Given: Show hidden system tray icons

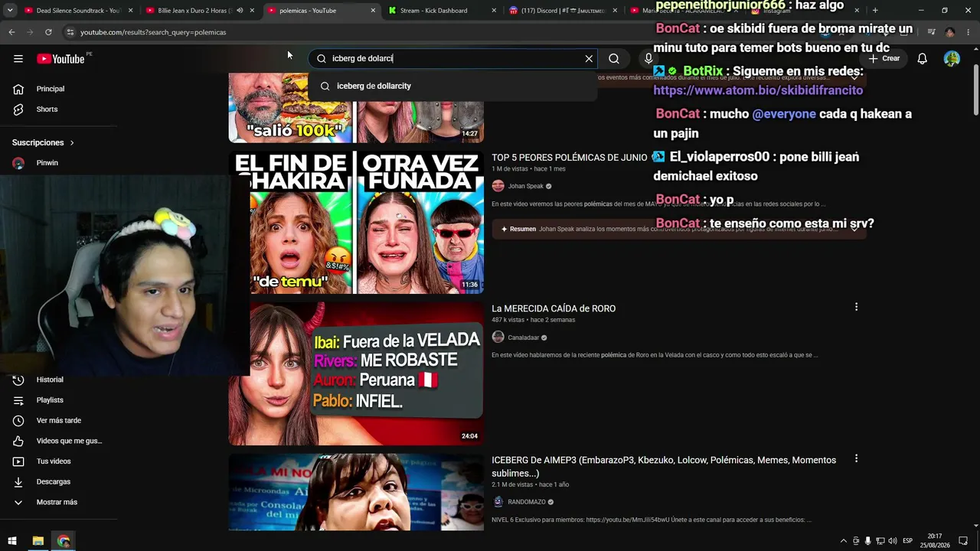Looking at the screenshot, I should tap(844, 541).
